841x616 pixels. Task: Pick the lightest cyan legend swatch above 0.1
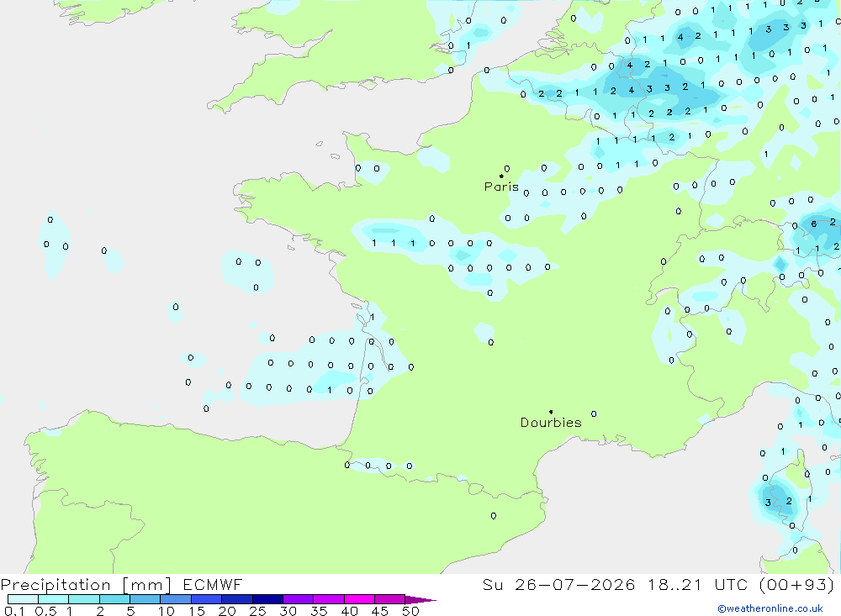(23, 599)
